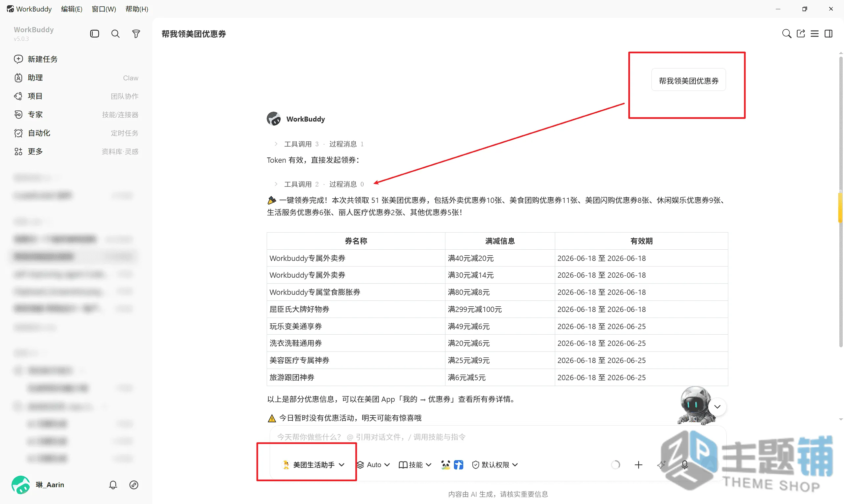
Task: Click the WorkBuddy assistant avatar
Action: click(274, 119)
